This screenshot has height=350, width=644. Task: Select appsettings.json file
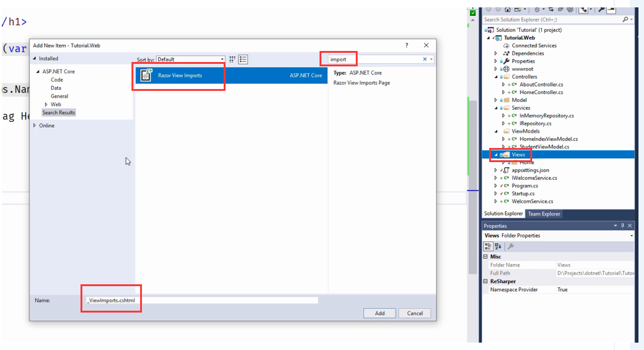[530, 170]
